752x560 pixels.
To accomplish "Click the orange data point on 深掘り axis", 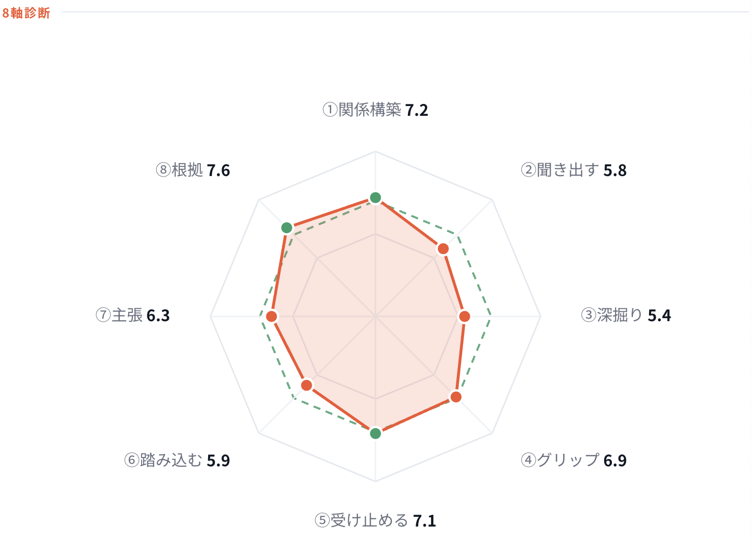I will (x=465, y=317).
